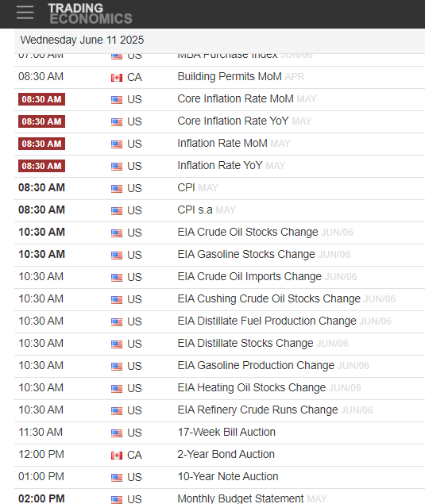Screen dimensions: 425x504
Task: Click US flag beside Inflation Rate MoM
Action: [x=117, y=144]
